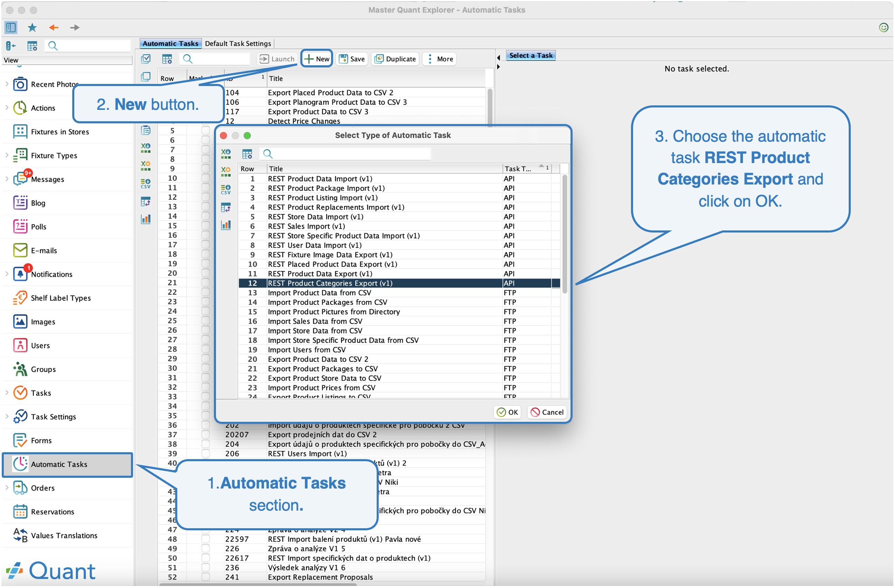Expand the Task Settings tree item
The width and height of the screenshot is (895, 588).
coord(7,417)
